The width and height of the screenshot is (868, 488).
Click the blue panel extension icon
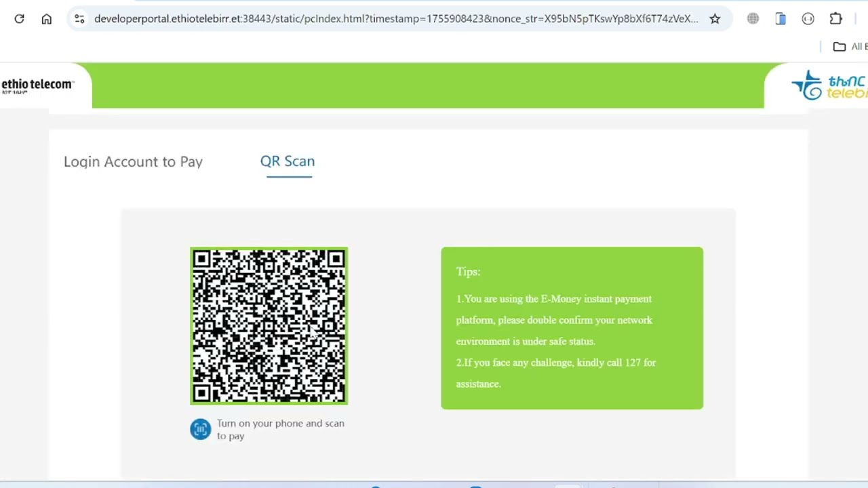(781, 19)
